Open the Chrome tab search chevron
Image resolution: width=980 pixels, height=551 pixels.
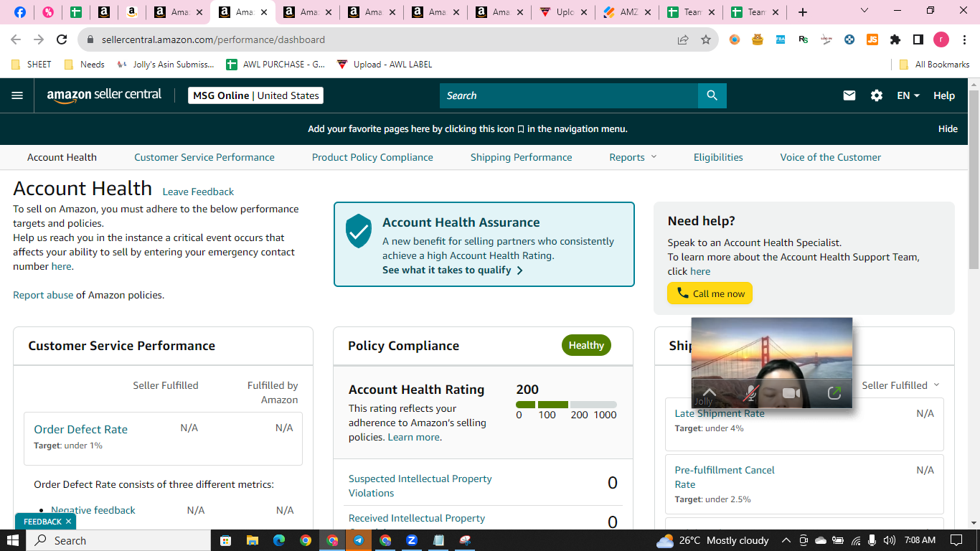pos(864,11)
